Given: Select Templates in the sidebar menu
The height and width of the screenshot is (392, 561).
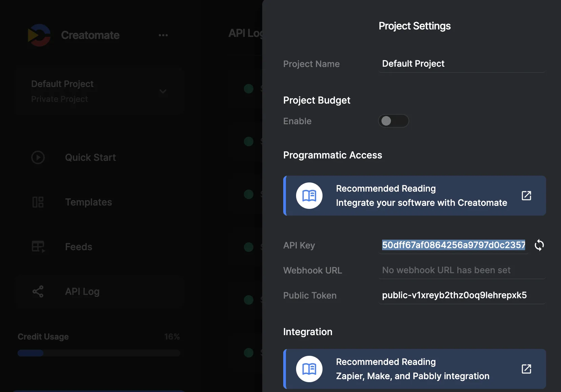Looking at the screenshot, I should 88,202.
